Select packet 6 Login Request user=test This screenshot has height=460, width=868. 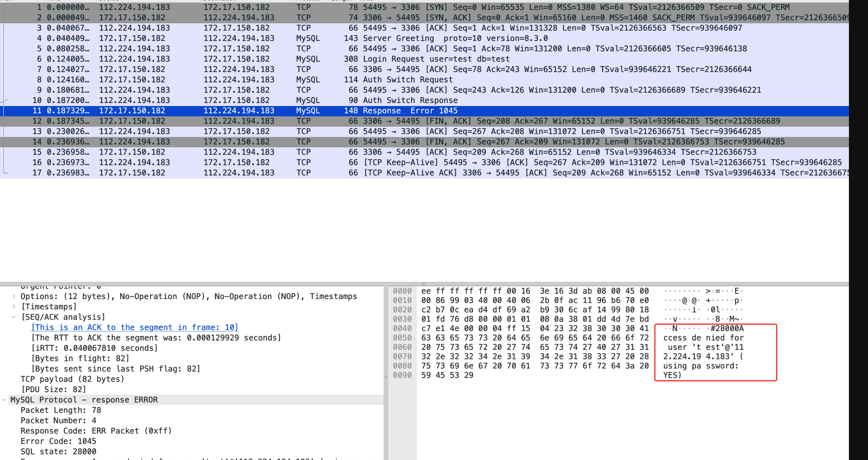pyautogui.click(x=424, y=59)
